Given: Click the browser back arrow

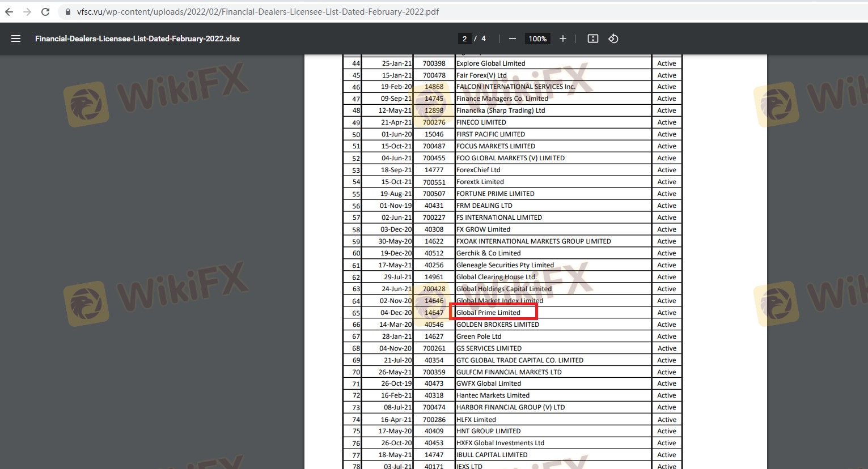Looking at the screenshot, I should click(x=9, y=12).
